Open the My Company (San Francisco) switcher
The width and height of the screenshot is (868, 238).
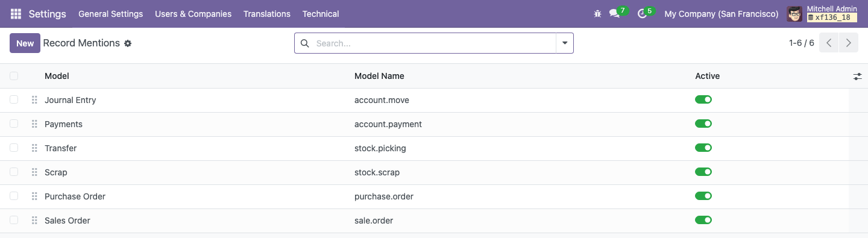pyautogui.click(x=721, y=14)
